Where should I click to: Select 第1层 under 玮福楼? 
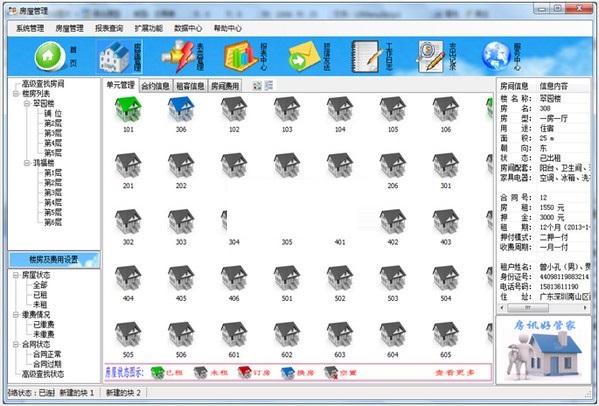[53, 173]
